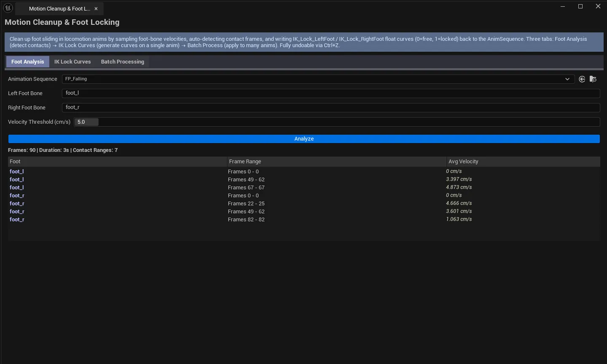Switch to the IK Lock Curves tab
607x364 pixels.
click(x=73, y=62)
